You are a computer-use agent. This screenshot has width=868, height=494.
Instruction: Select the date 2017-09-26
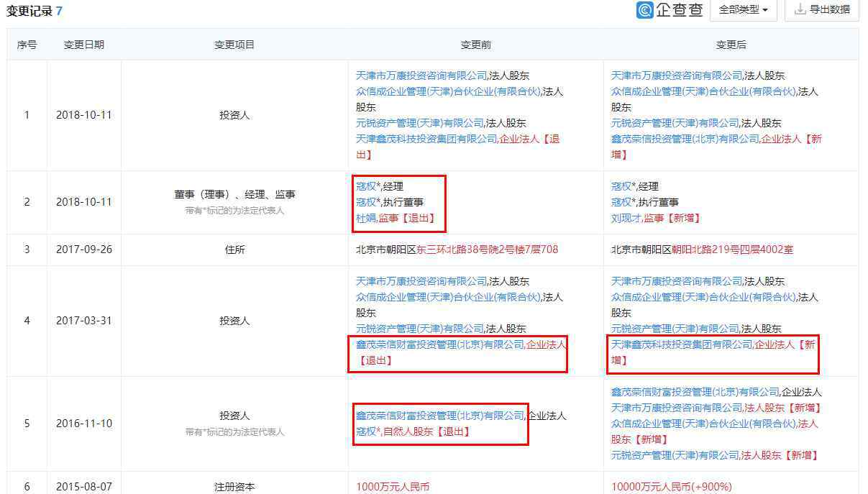(x=84, y=250)
